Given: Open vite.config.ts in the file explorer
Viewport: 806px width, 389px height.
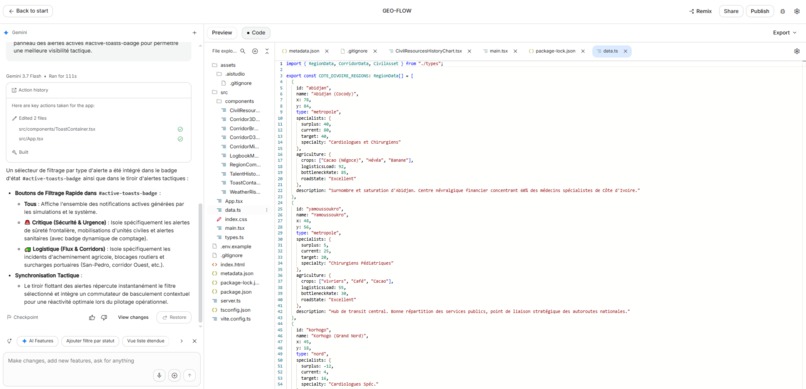Looking at the screenshot, I should (x=235, y=319).
